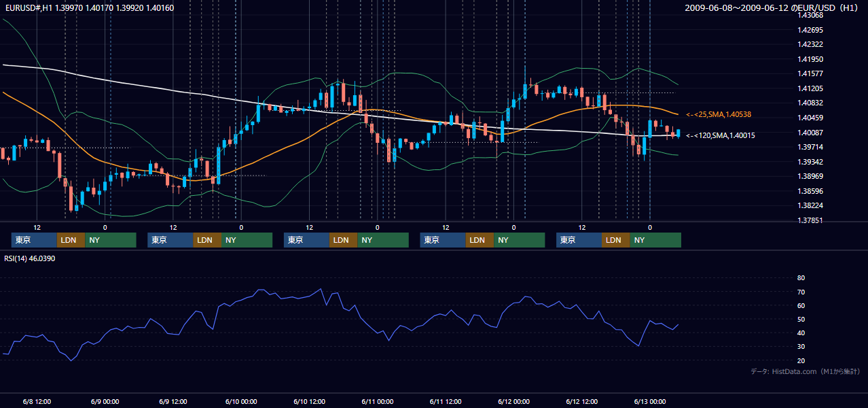Select the 120 SMA 1.40015 label

tap(720, 135)
